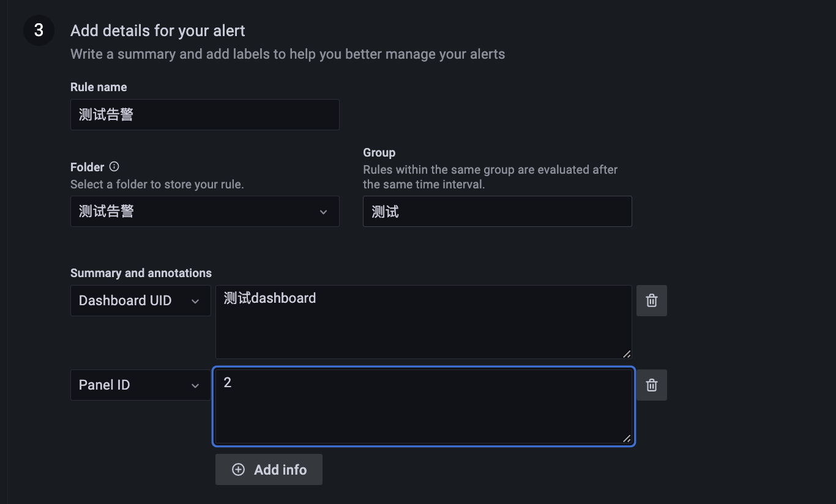Remove the Panel ID annotation via trash icon
Viewport: 836px width, 504px height.
651,385
